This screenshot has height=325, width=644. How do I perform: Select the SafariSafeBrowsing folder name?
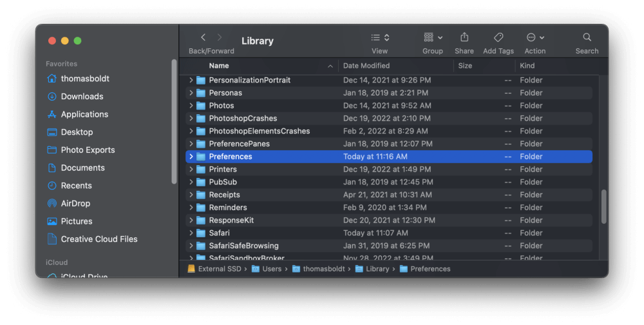point(243,246)
